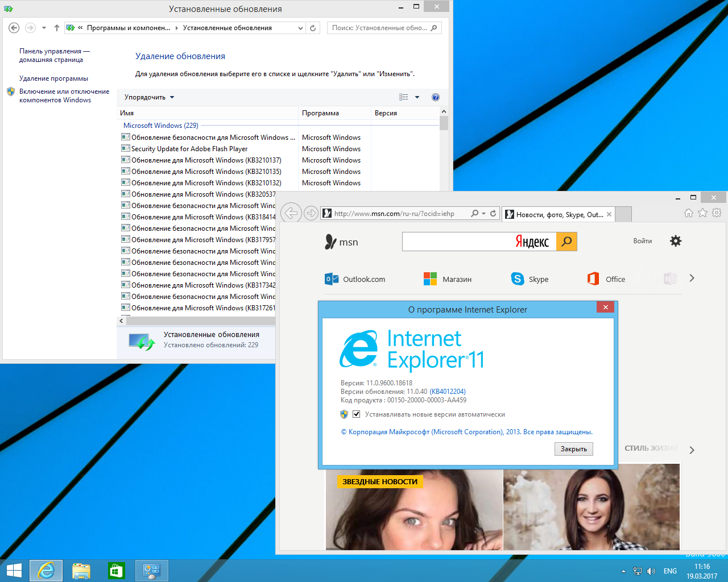Open the help icon in updates window
728x582 pixels.
(436, 97)
